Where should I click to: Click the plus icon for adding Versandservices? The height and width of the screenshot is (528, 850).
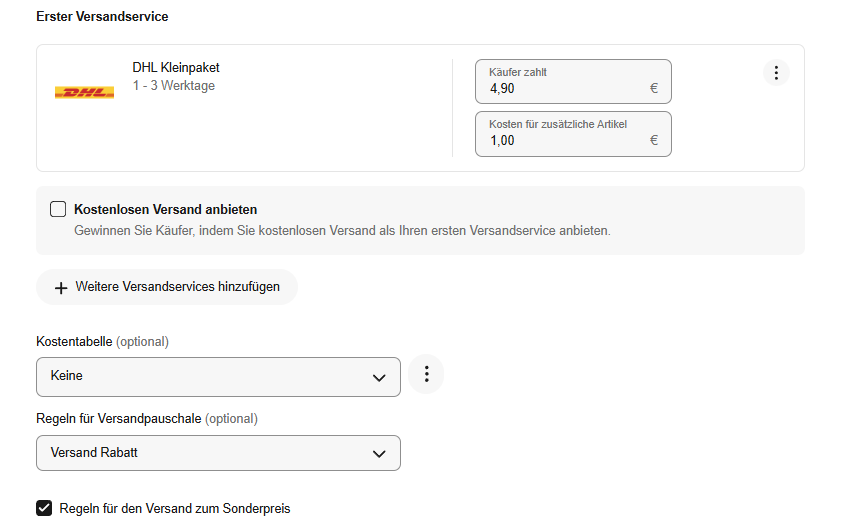[x=61, y=288]
